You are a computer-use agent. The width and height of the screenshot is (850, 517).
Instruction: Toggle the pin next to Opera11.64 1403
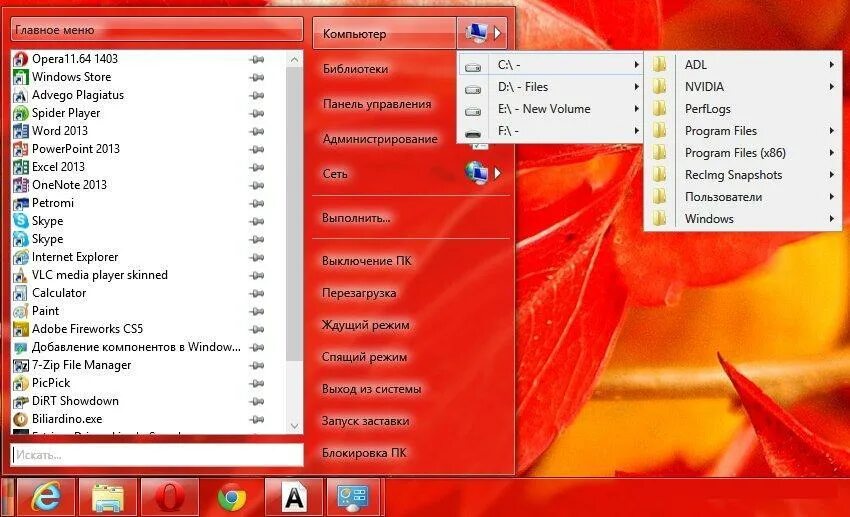pos(257,60)
